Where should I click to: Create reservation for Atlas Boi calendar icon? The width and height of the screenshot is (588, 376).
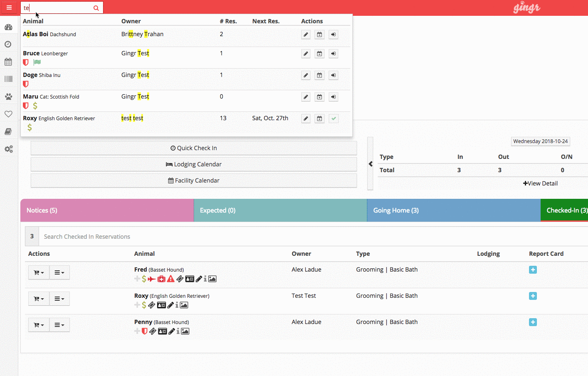[320, 35]
